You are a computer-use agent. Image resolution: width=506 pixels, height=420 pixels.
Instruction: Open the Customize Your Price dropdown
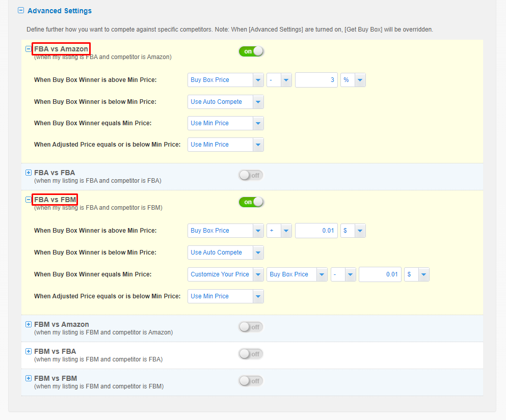pyautogui.click(x=226, y=274)
